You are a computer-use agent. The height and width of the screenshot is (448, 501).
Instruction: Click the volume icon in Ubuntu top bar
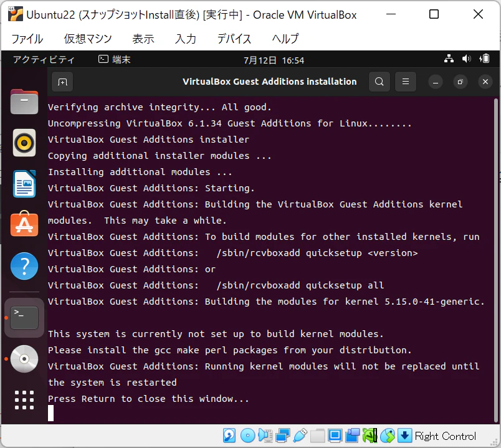point(466,59)
